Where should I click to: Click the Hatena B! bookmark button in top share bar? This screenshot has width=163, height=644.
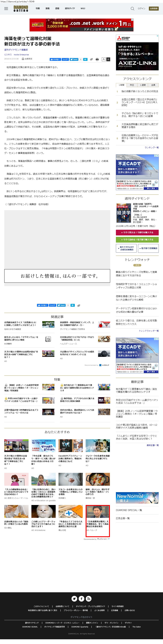[x=85, y=59]
